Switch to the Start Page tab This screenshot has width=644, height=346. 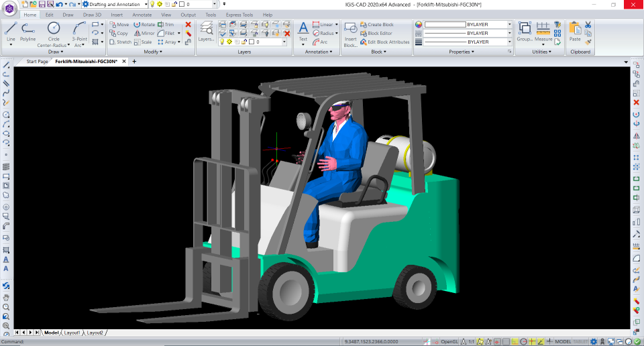(37, 62)
